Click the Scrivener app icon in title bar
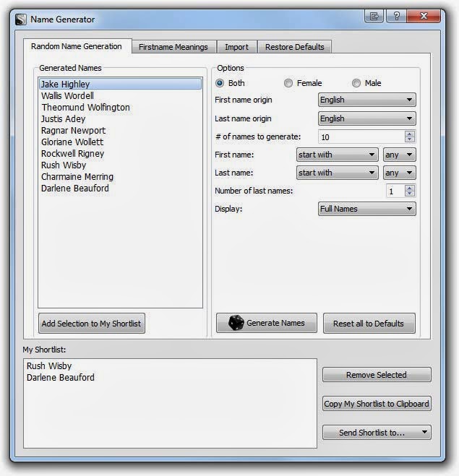The width and height of the screenshot is (459, 476). click(x=21, y=20)
